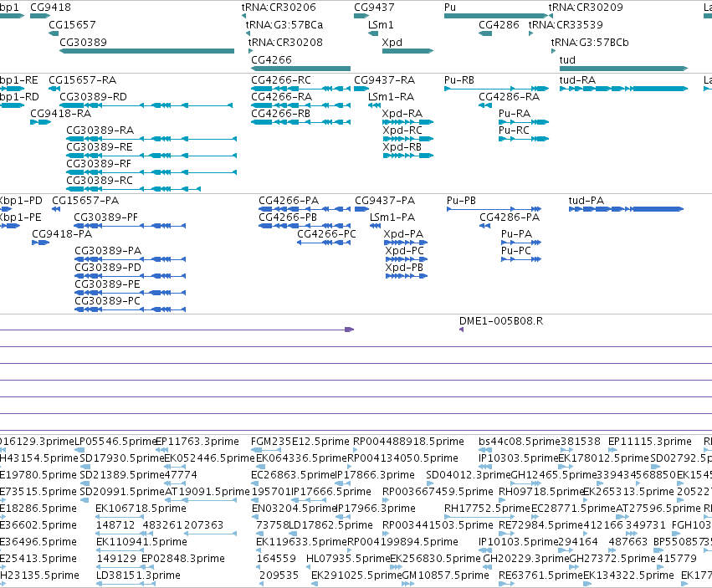Select tRNA:CR30206 label
Image resolution: width=712 pixels, height=588 pixels.
279,8
